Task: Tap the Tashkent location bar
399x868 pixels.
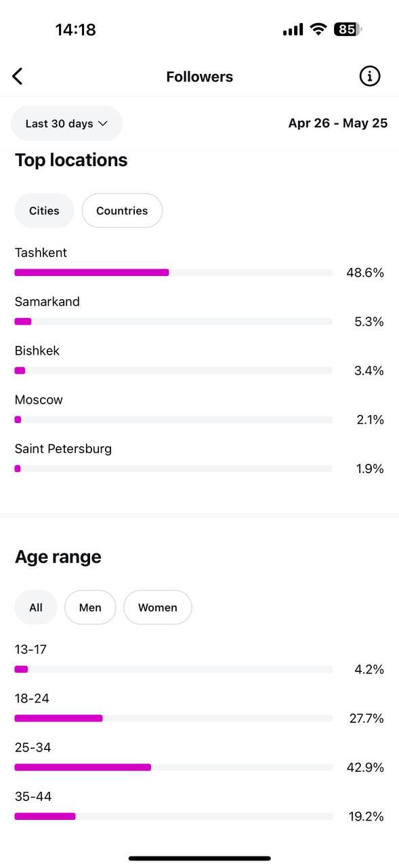Action: click(173, 273)
